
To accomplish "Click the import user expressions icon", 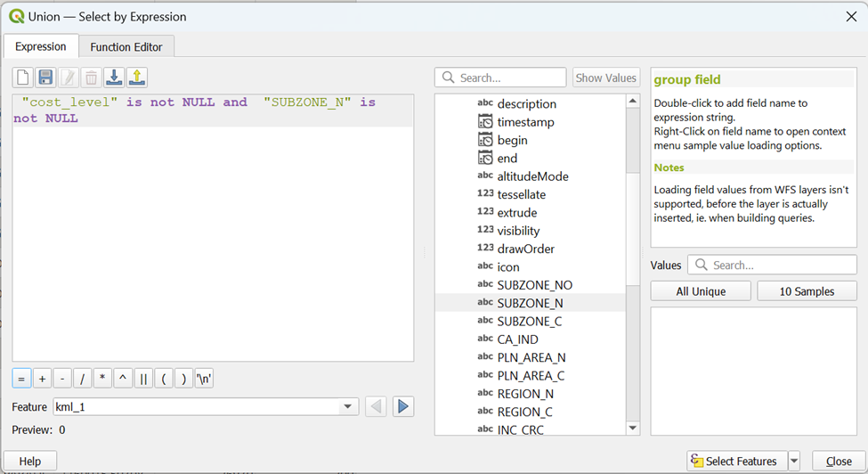I will click(x=114, y=78).
